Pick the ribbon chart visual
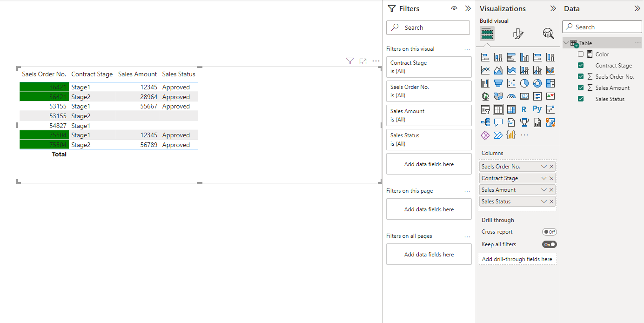The height and width of the screenshot is (323, 644). pos(550,71)
